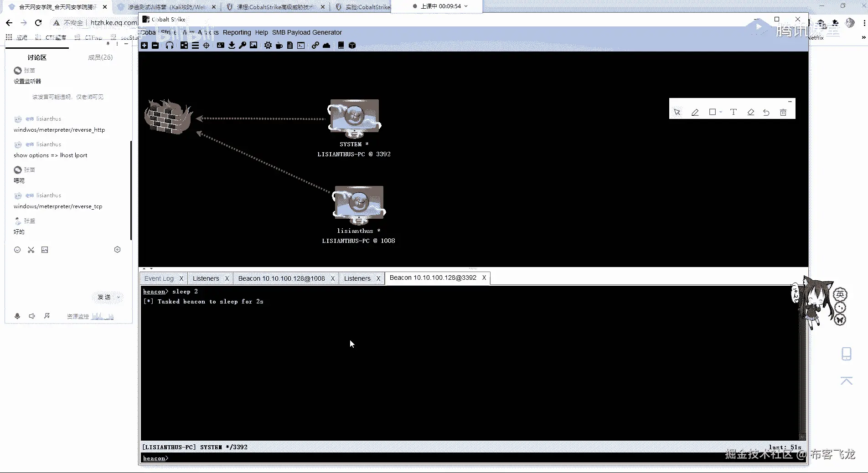Open Reporting menu
This screenshot has width=868, height=473.
[237, 32]
